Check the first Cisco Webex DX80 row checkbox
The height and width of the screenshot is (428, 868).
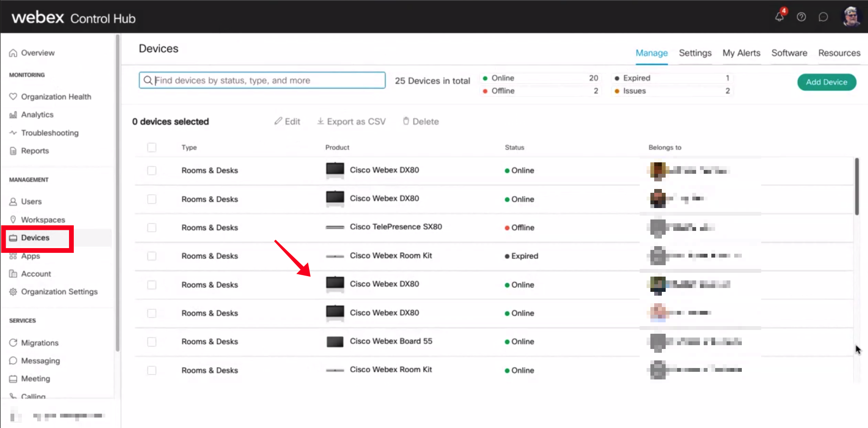click(x=152, y=170)
